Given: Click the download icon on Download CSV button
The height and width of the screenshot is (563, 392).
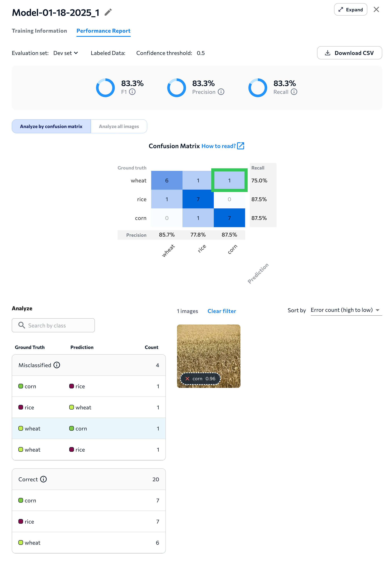Looking at the screenshot, I should pyautogui.click(x=327, y=53).
